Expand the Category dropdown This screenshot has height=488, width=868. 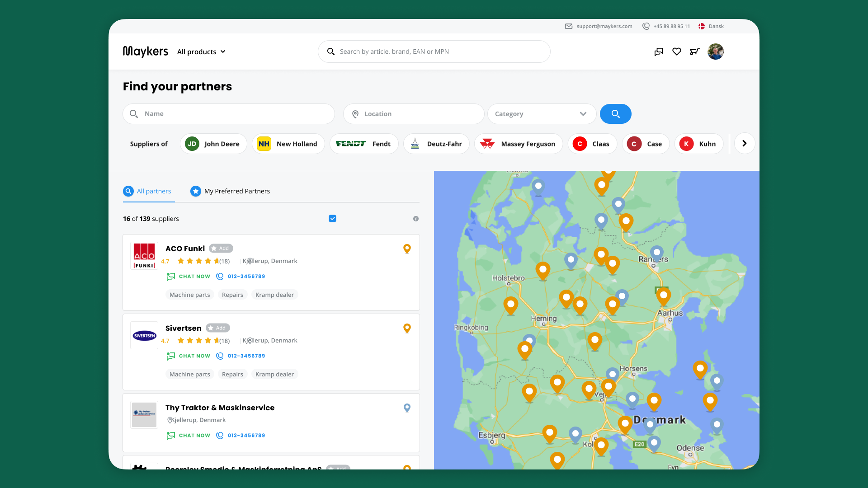[x=542, y=114]
